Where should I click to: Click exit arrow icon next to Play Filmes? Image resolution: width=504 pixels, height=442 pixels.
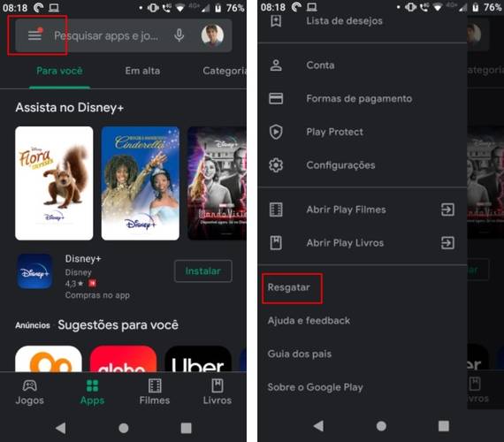tap(447, 210)
